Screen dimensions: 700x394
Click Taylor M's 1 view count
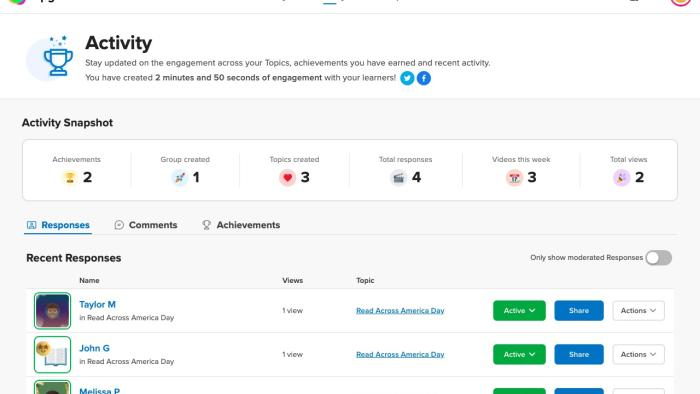click(x=292, y=311)
